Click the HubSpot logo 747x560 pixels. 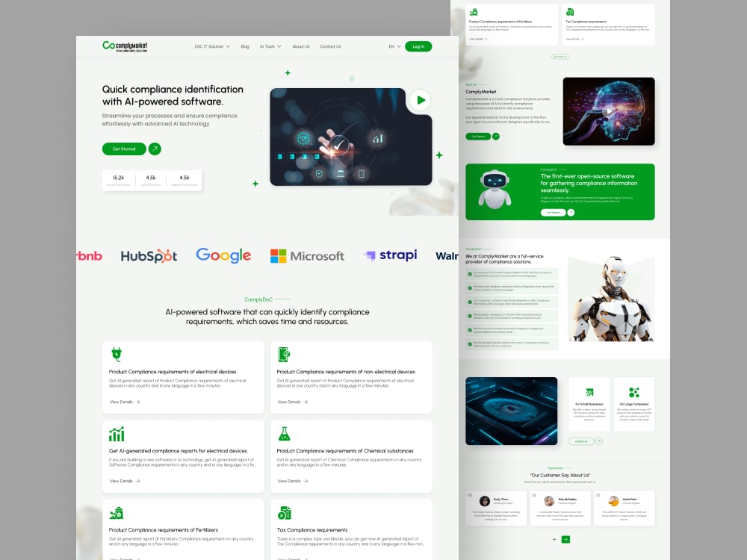click(x=149, y=256)
